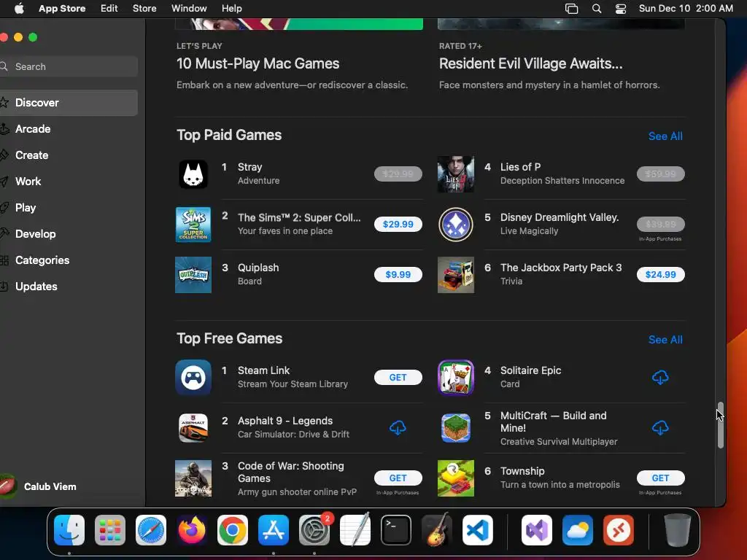Launch Safari from the Dock
Screen dimensions: 747x560
[151, 530]
